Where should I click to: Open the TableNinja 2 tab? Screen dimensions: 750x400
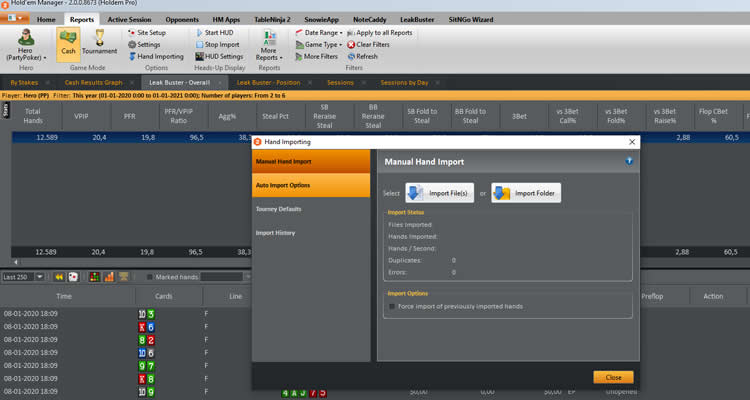[272, 20]
